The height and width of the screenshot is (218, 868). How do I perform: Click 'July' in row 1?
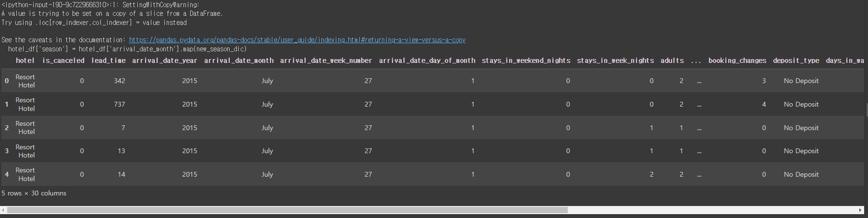[x=268, y=104]
